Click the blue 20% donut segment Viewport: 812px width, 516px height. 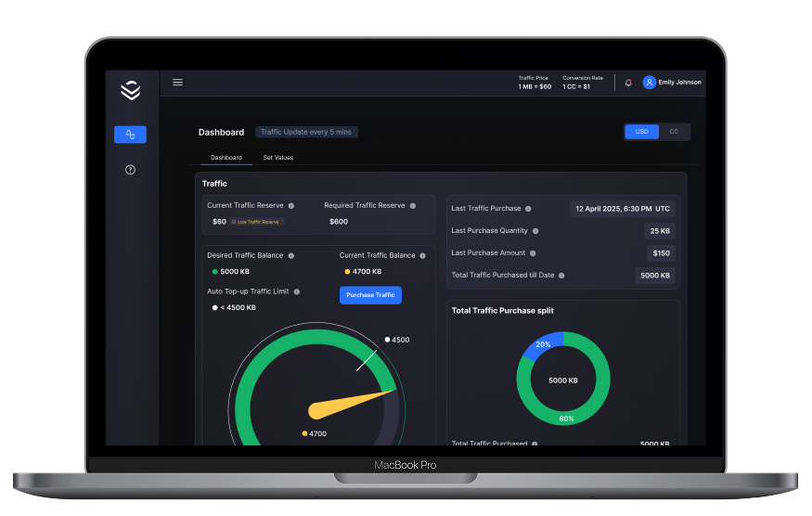pyautogui.click(x=543, y=344)
